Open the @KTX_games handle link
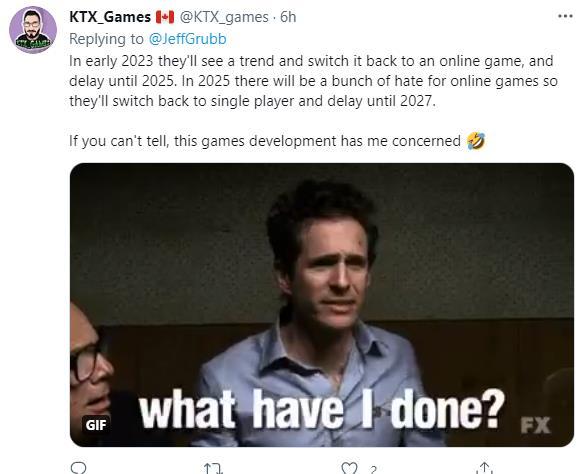This screenshot has width=586, height=474. pyautogui.click(x=224, y=17)
